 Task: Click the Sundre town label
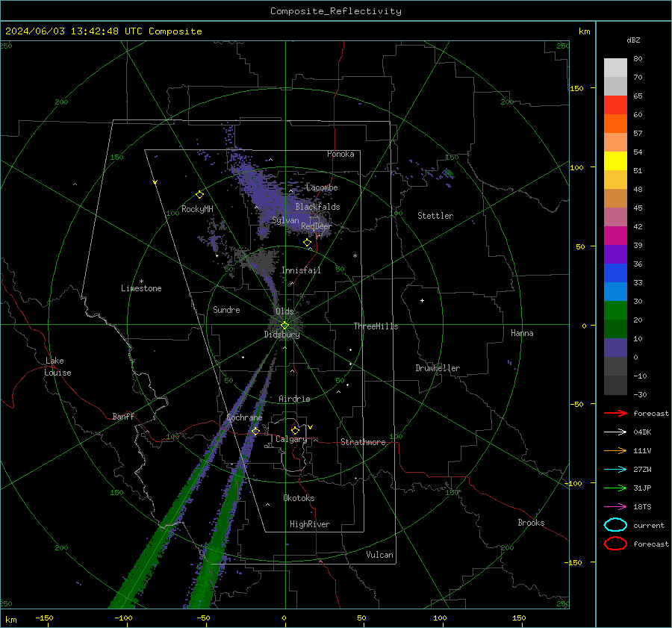226,310
